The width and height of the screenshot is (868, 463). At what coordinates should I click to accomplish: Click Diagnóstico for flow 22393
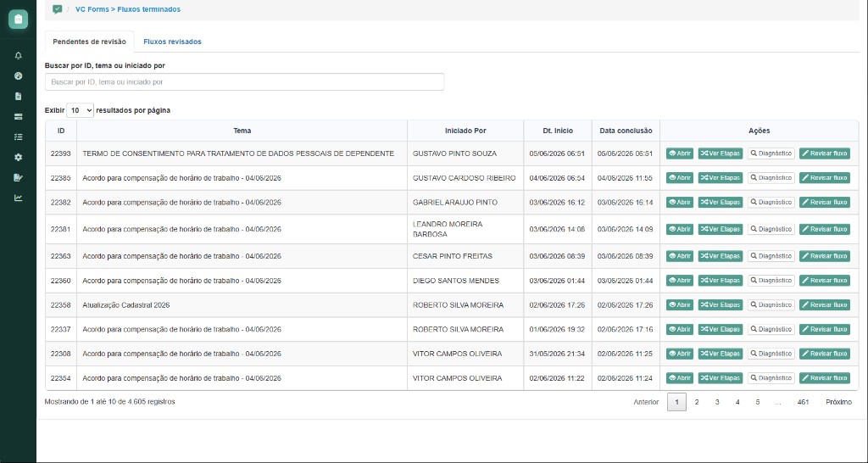coord(771,153)
